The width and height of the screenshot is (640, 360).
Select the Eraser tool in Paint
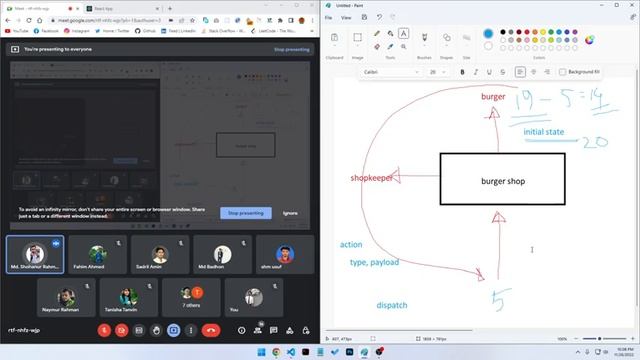[377, 47]
